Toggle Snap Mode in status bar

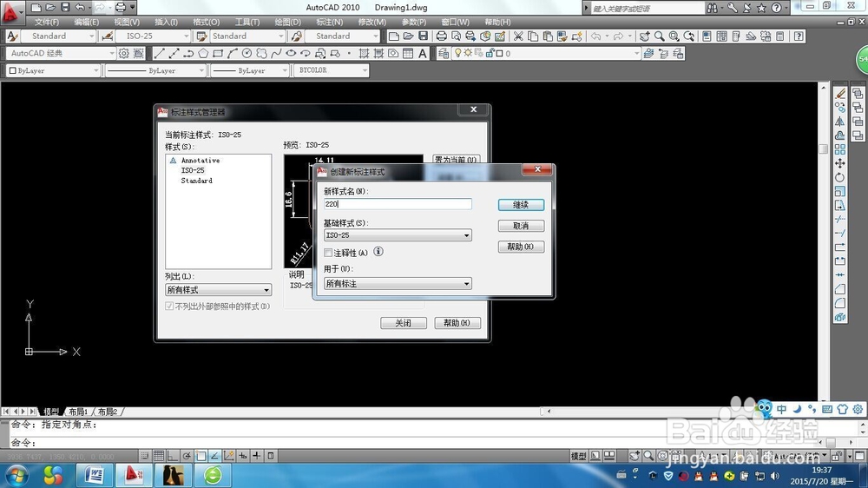click(144, 456)
